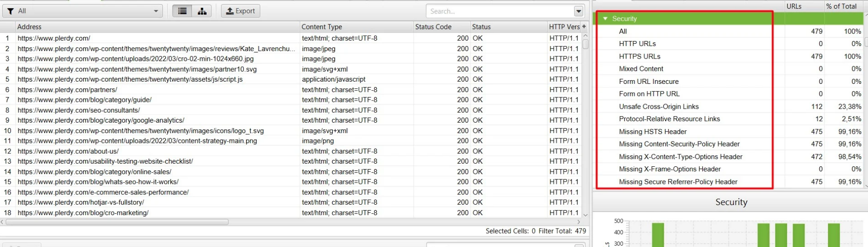This screenshot has width=868, height=247.
Task: Click in the Search input field
Action: [499, 11]
